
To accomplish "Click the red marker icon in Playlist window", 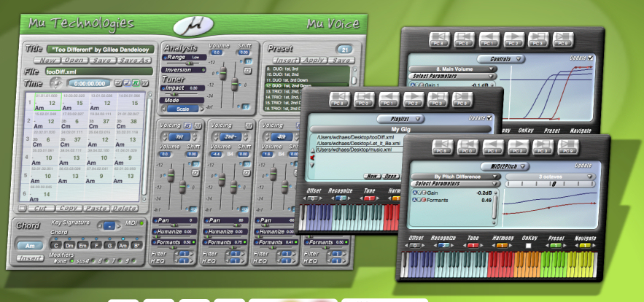I will pyautogui.click(x=312, y=158).
